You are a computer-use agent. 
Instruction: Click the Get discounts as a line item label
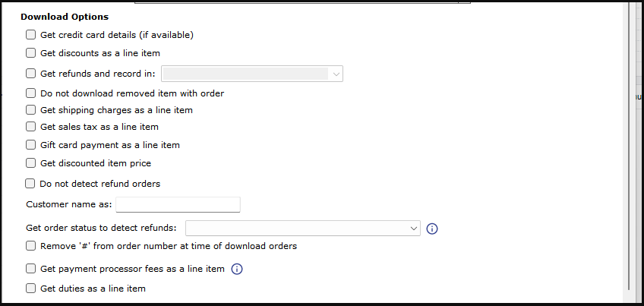(x=99, y=53)
